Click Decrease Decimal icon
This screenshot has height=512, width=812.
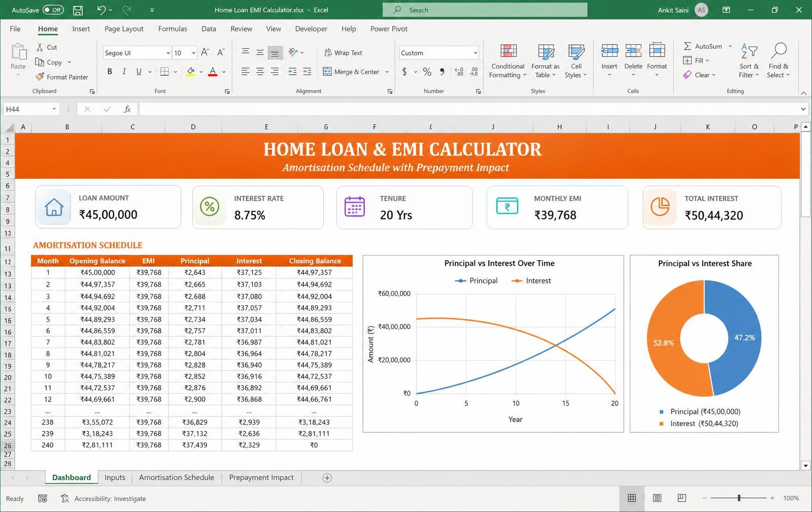[473, 72]
